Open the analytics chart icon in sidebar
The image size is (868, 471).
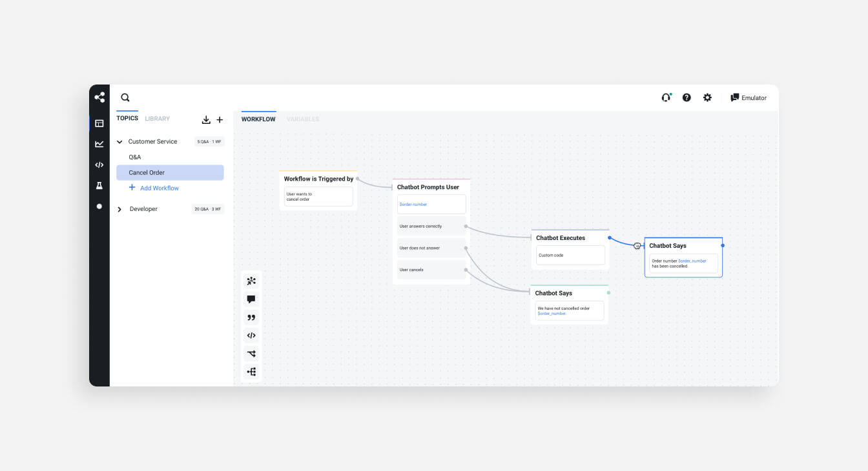click(99, 144)
